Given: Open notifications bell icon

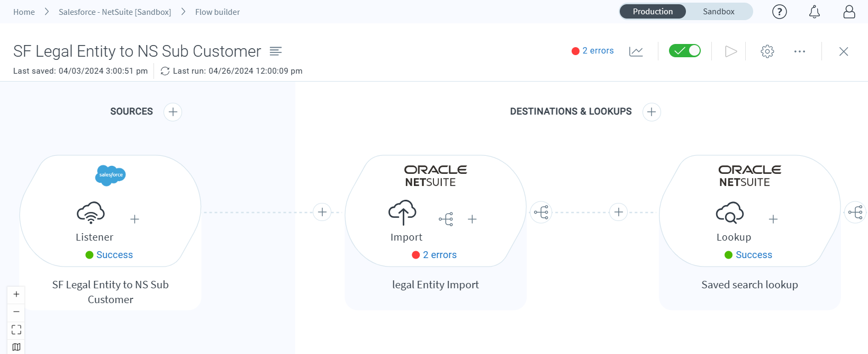Looking at the screenshot, I should point(814,12).
